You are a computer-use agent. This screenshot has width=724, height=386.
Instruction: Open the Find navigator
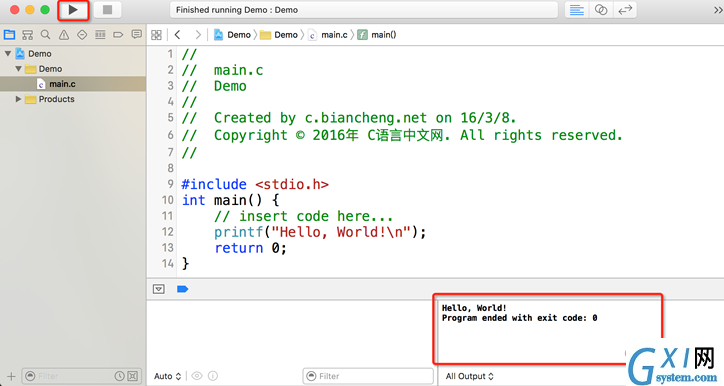coord(45,35)
